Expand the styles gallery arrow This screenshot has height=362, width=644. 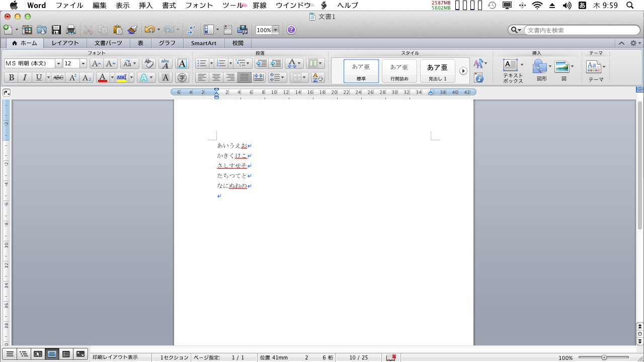[463, 71]
